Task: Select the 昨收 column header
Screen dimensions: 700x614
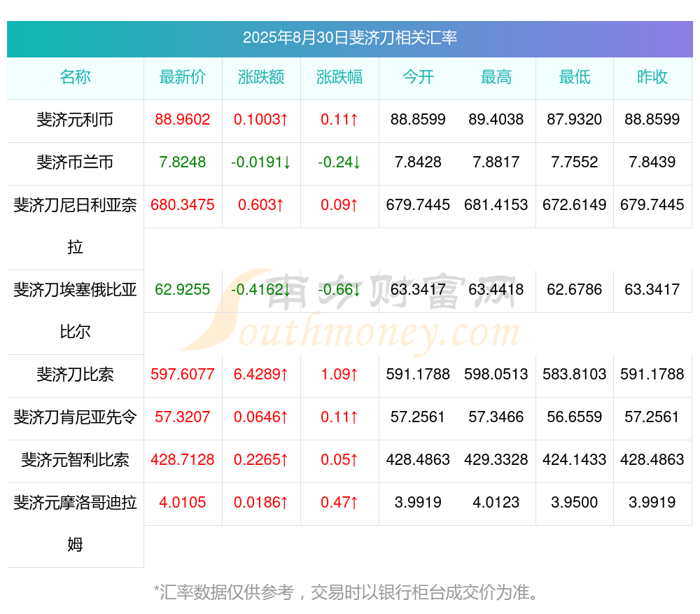Action: click(652, 77)
